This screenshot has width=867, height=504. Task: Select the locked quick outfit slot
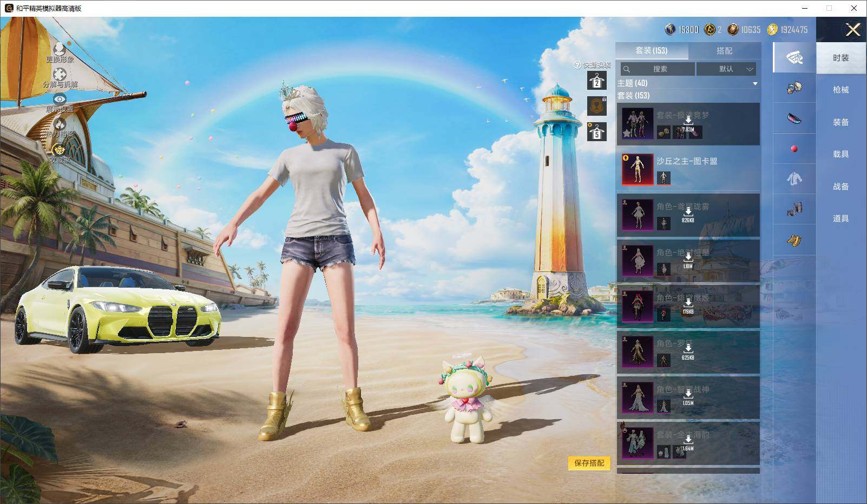pos(596,106)
